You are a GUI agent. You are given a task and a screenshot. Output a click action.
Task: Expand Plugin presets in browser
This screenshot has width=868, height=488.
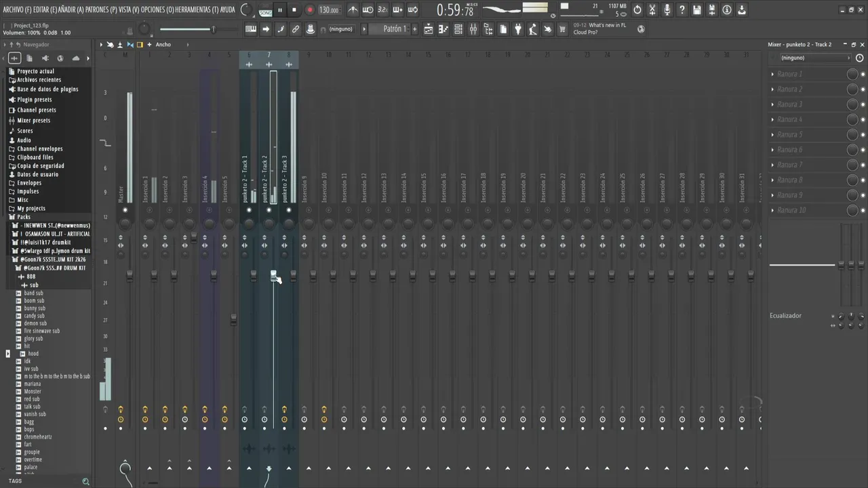coord(34,100)
